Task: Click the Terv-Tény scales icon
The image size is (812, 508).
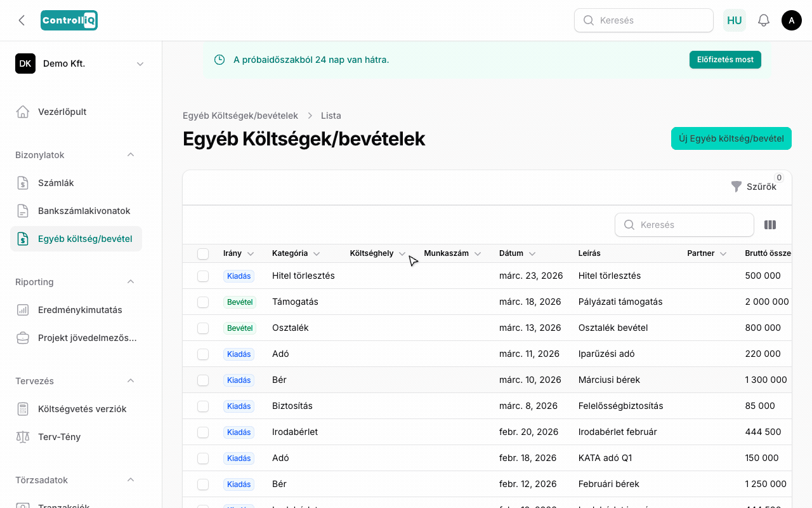Action: pos(23,437)
